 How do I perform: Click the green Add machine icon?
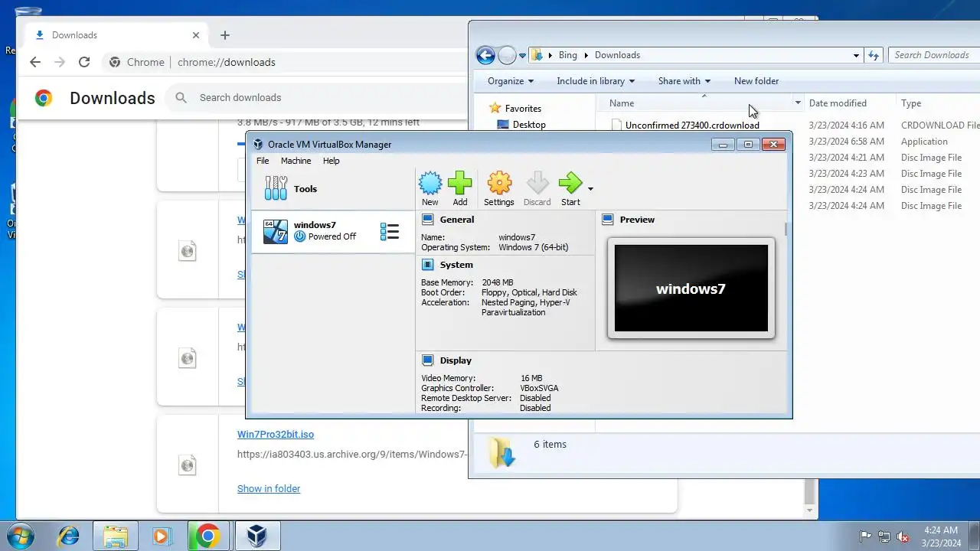[x=459, y=188]
